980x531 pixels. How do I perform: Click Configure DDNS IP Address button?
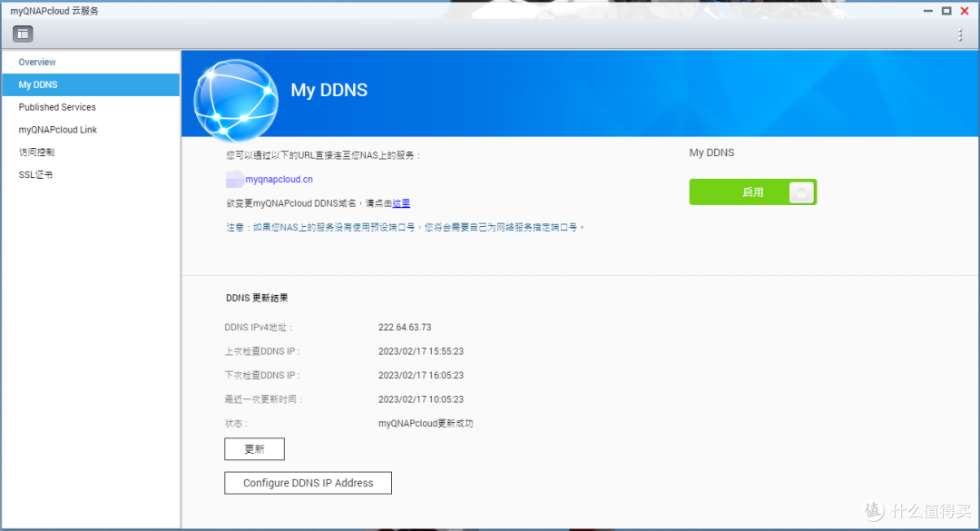(309, 483)
